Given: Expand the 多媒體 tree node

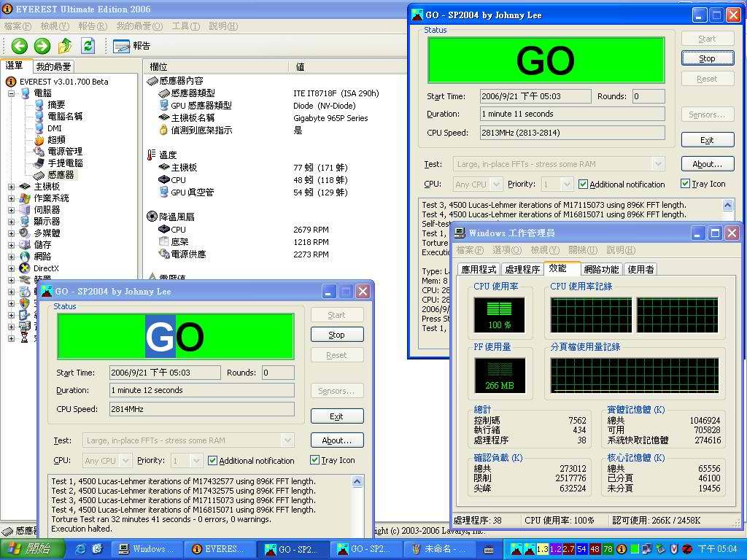Looking at the screenshot, I should [12, 233].
